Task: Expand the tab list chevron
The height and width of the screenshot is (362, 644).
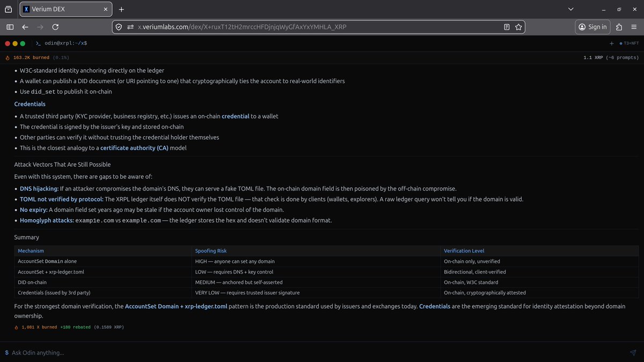Action: point(570,9)
